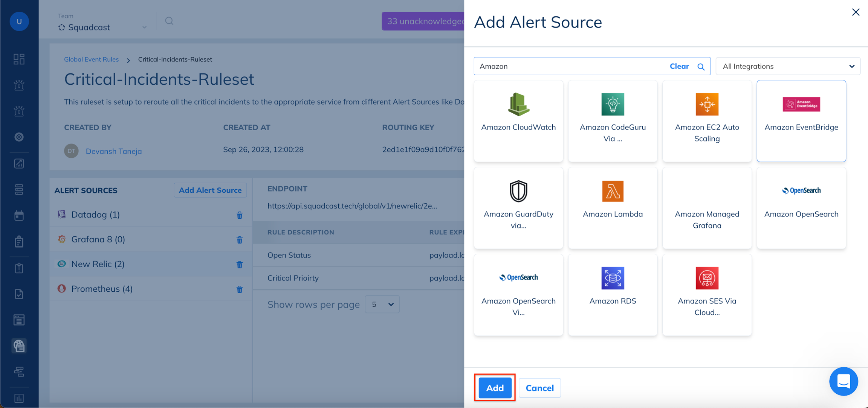This screenshot has width=868, height=408.
Task: Open the analytics chart sidebar icon
Action: tap(19, 163)
